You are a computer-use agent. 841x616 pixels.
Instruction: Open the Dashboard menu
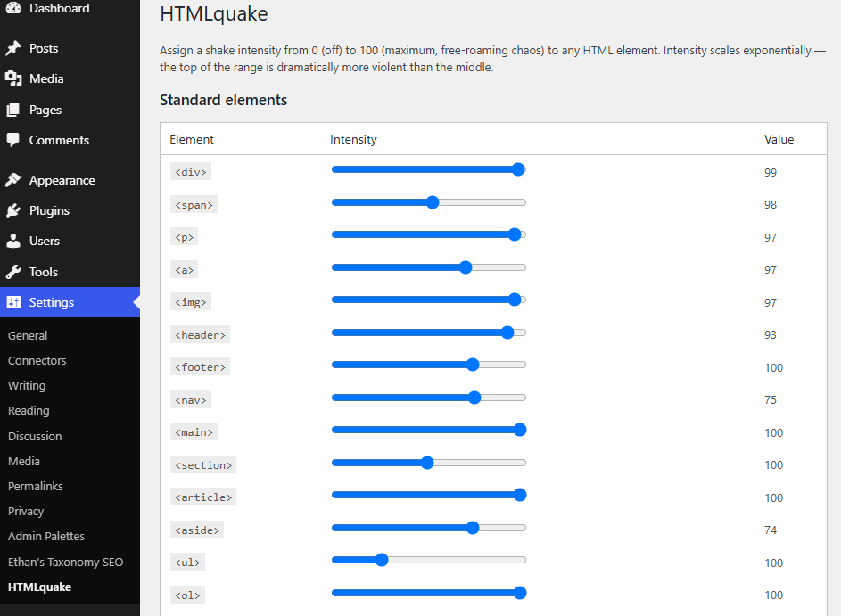click(x=70, y=9)
